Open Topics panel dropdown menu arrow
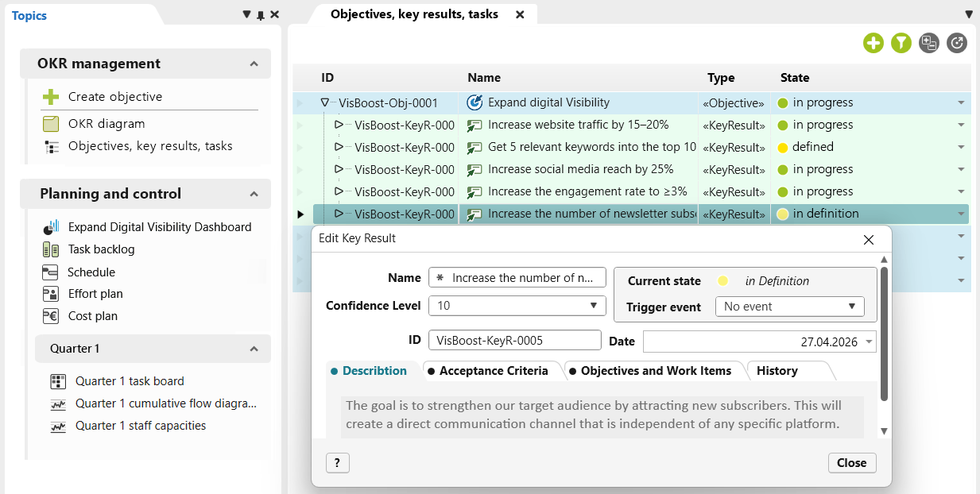Screen dimensions: 980x494 (x=246, y=15)
